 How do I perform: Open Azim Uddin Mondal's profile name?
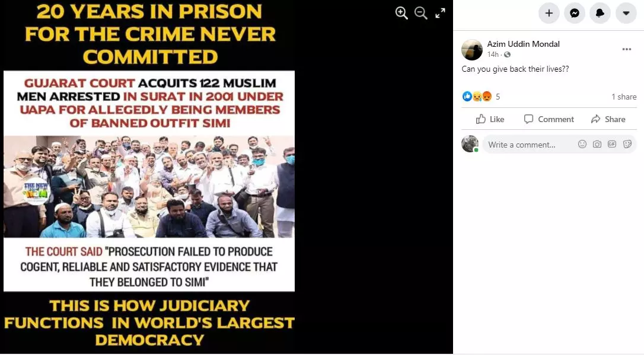tap(523, 44)
